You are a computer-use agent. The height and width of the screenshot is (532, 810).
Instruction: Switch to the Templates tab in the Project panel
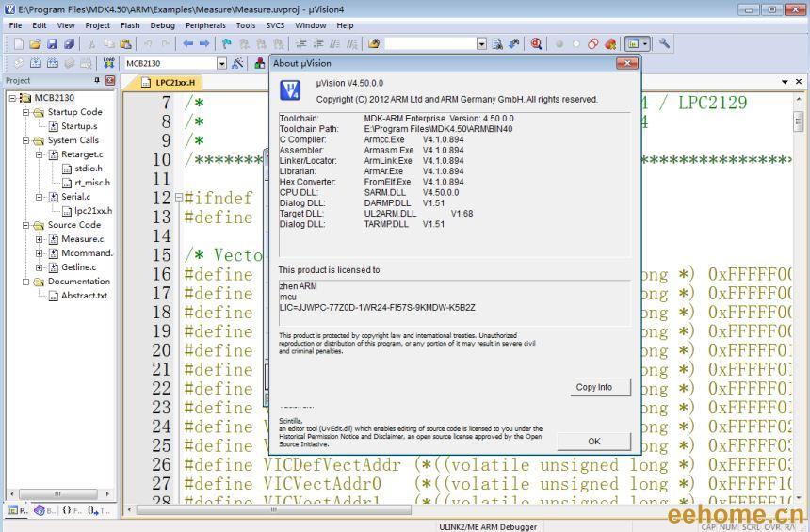point(98,510)
